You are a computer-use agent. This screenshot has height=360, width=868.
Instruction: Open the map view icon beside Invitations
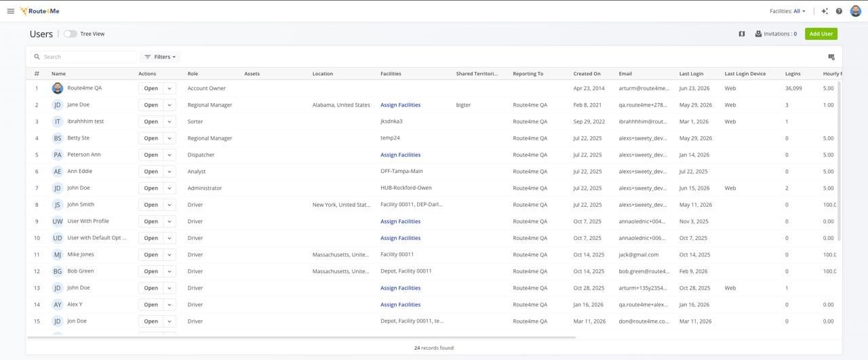click(742, 34)
